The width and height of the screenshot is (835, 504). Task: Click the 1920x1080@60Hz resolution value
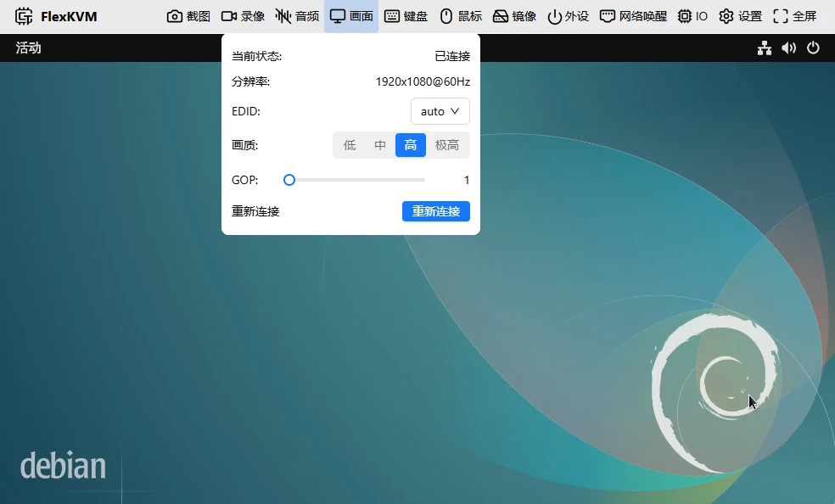tap(423, 82)
